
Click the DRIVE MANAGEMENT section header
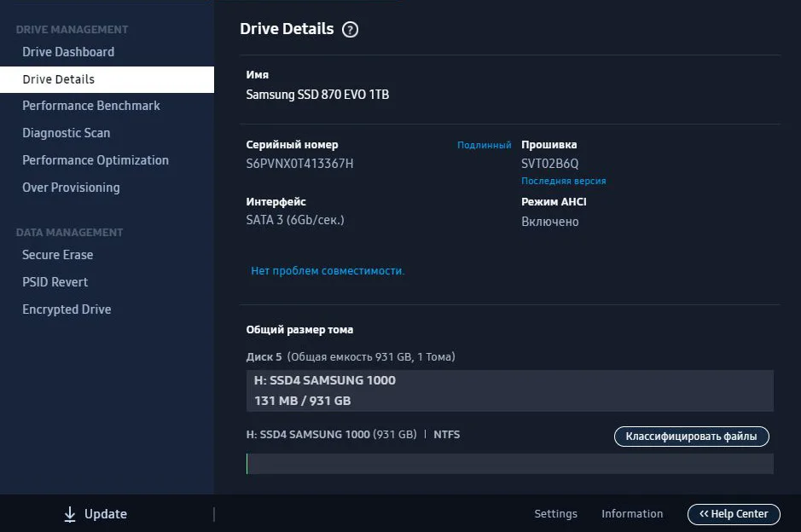pos(72,30)
